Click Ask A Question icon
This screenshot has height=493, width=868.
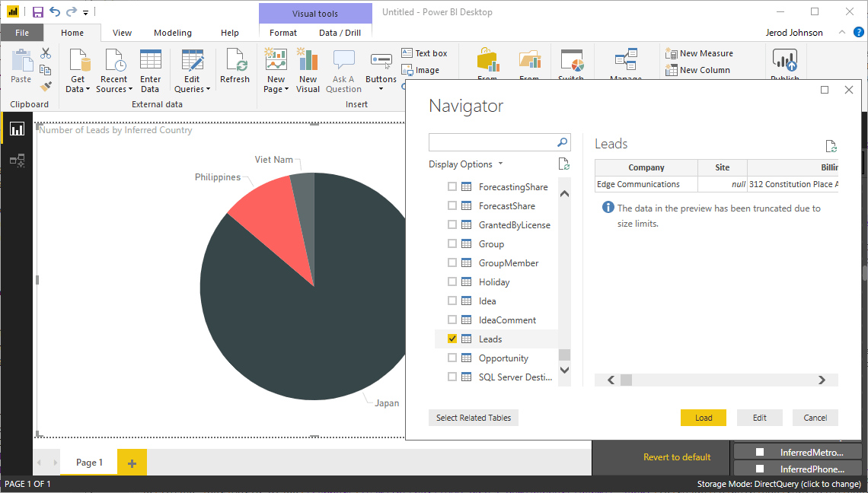pos(343,60)
